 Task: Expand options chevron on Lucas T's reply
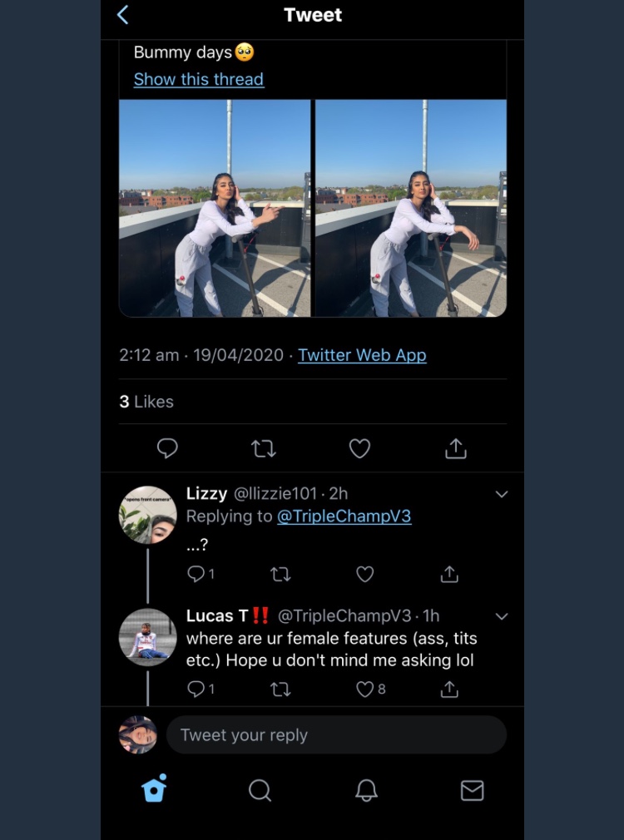[502, 616]
